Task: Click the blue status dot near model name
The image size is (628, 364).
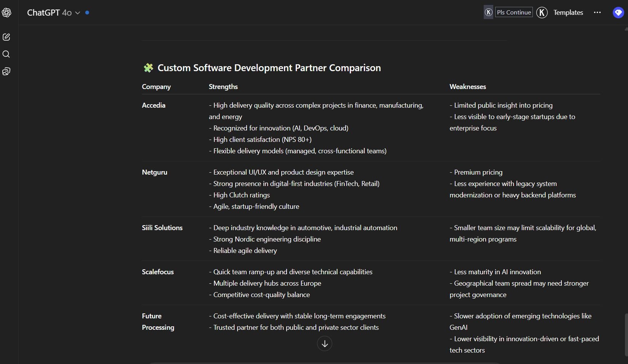Action: (x=87, y=13)
